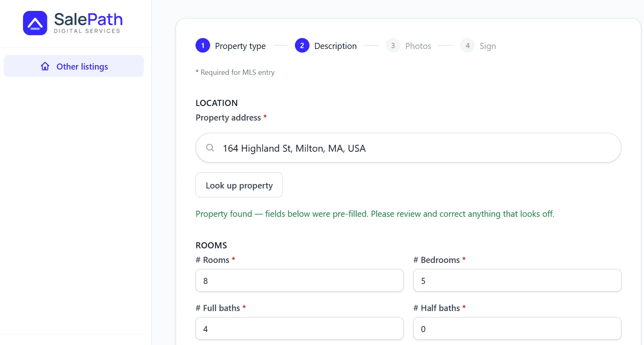This screenshot has width=644, height=345.
Task: Click the '# Rooms' field label
Action: (215, 260)
